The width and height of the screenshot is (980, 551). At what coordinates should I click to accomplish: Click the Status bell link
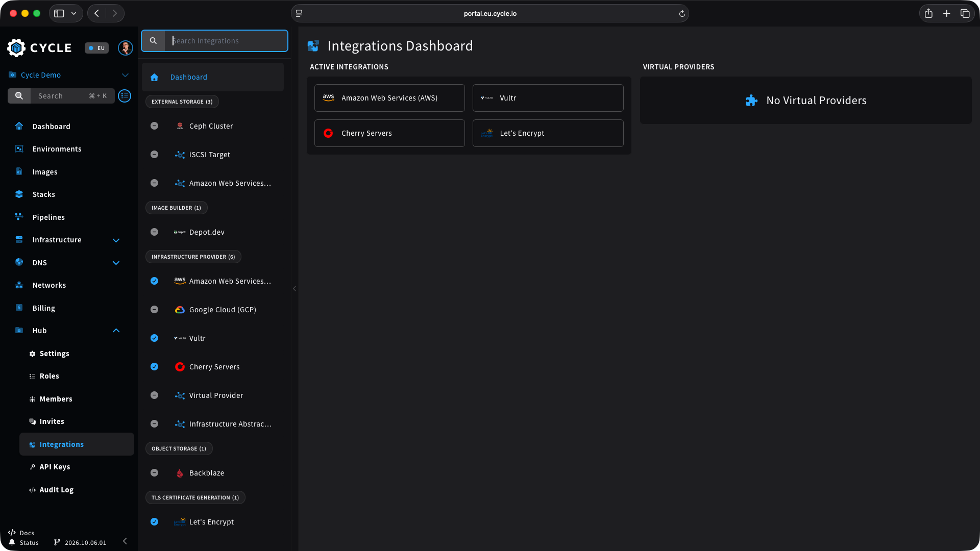[23, 542]
